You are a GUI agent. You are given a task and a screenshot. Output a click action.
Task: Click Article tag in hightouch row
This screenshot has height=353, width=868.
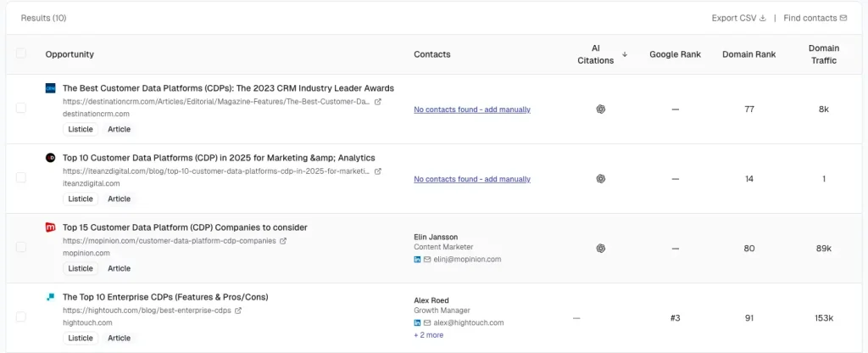pyautogui.click(x=119, y=338)
